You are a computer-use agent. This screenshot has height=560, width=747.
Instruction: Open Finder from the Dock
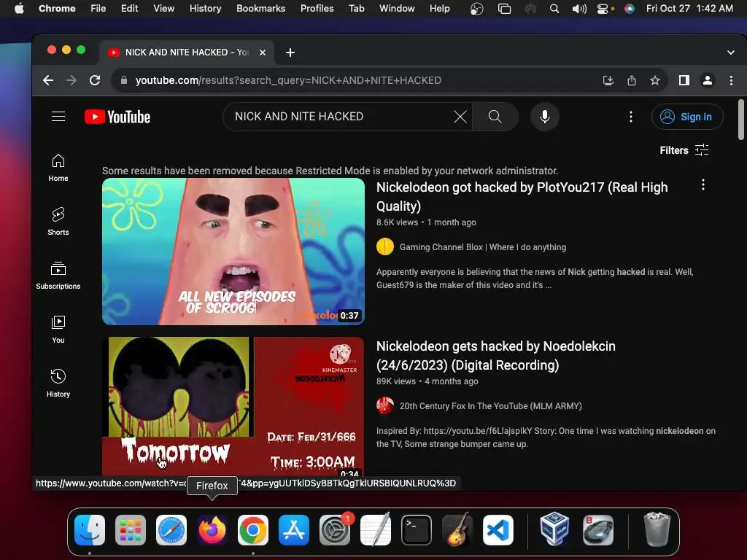pos(90,530)
